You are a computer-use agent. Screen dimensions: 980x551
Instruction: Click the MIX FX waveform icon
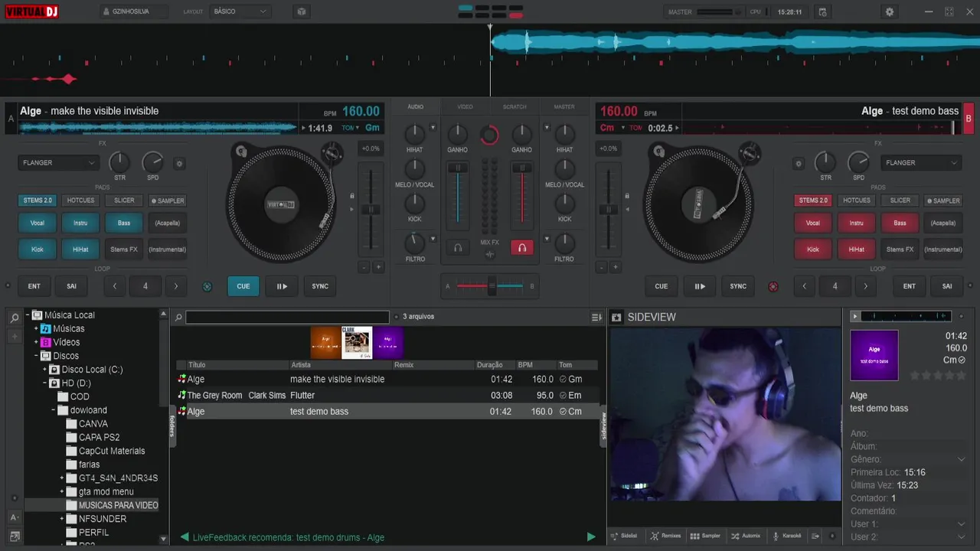tap(489, 254)
